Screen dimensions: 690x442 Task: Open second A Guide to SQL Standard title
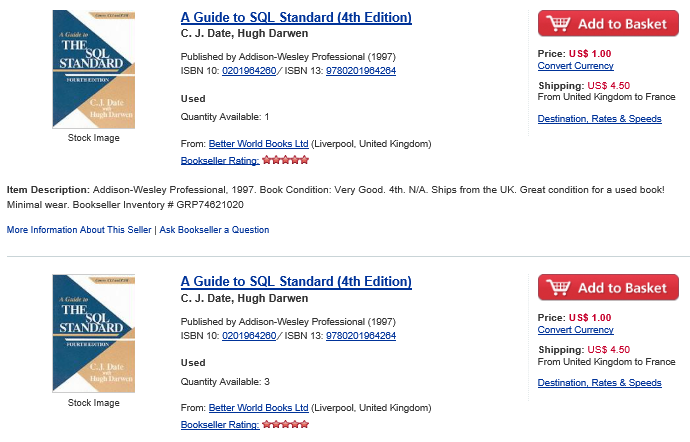(296, 281)
